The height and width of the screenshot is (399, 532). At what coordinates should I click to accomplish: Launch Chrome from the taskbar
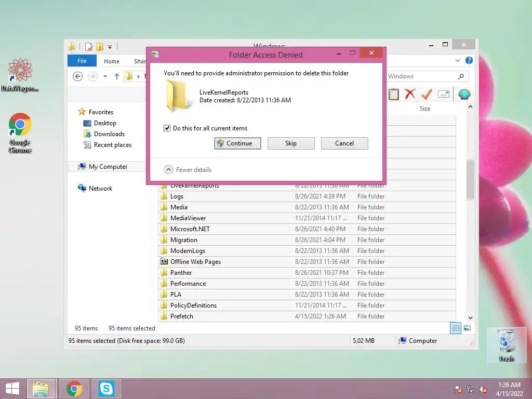pyautogui.click(x=74, y=389)
